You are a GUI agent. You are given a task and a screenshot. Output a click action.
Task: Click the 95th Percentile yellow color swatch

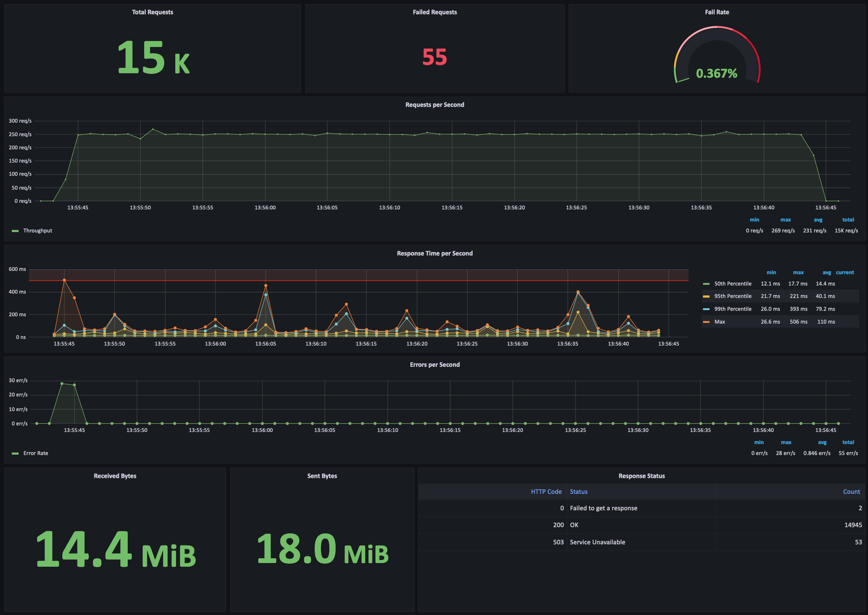[x=706, y=297]
